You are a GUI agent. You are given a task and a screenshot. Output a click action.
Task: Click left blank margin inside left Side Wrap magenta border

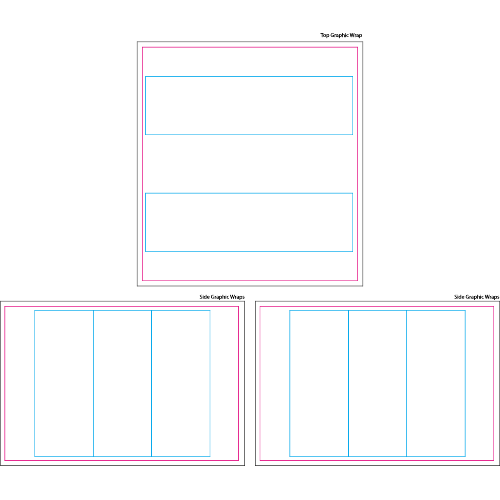coord(19,383)
